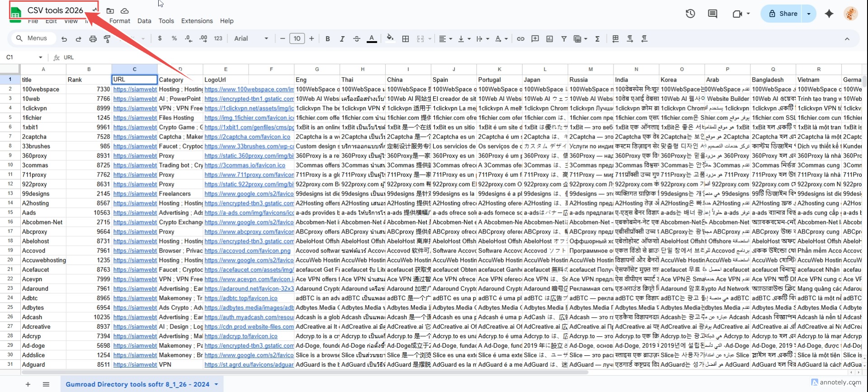Toggle bold formatting
This screenshot has height=392, width=868.
coord(328,39)
